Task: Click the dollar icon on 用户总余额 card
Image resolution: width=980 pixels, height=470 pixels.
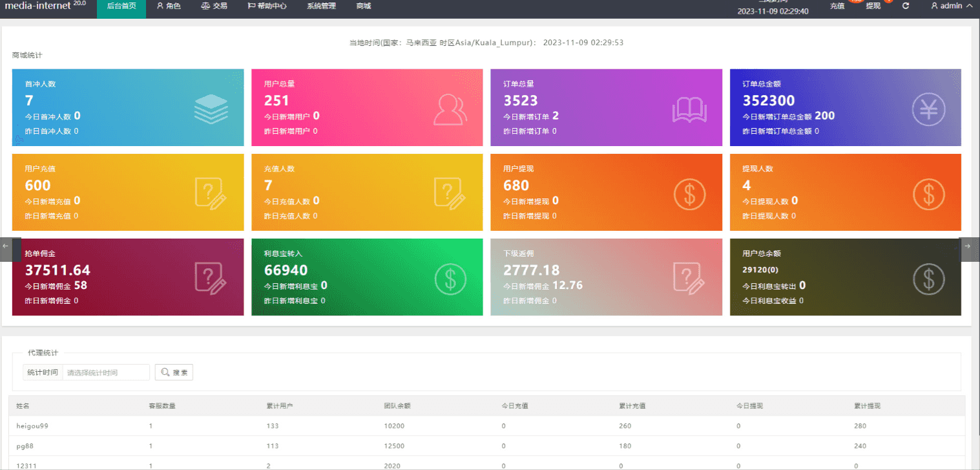Action: tap(928, 279)
